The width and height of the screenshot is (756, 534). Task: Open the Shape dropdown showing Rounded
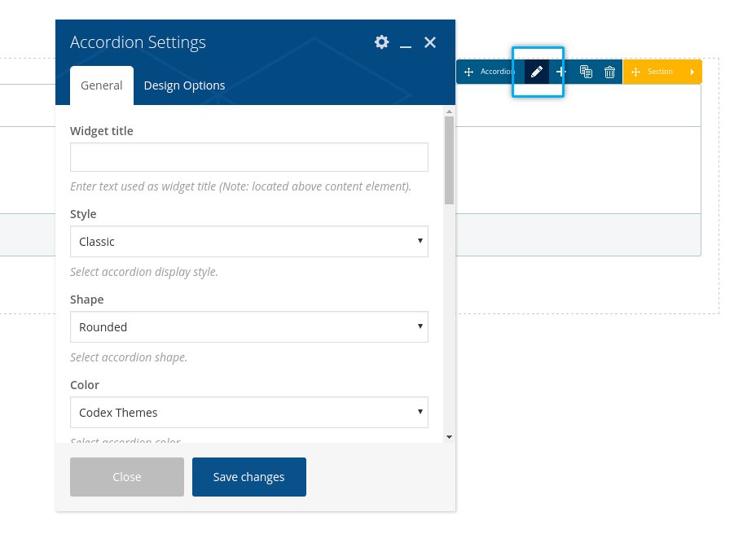(248, 327)
